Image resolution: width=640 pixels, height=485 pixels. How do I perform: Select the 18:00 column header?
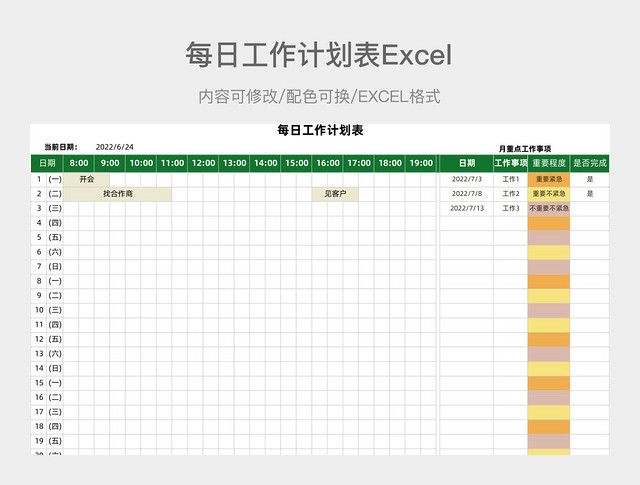click(390, 163)
